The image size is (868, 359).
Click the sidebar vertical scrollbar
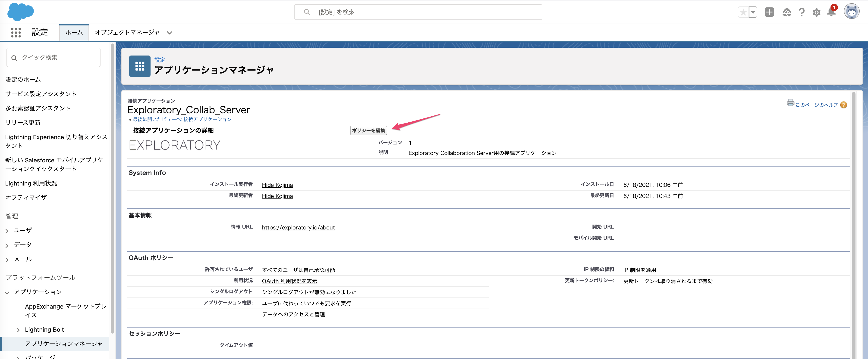tap(112, 189)
